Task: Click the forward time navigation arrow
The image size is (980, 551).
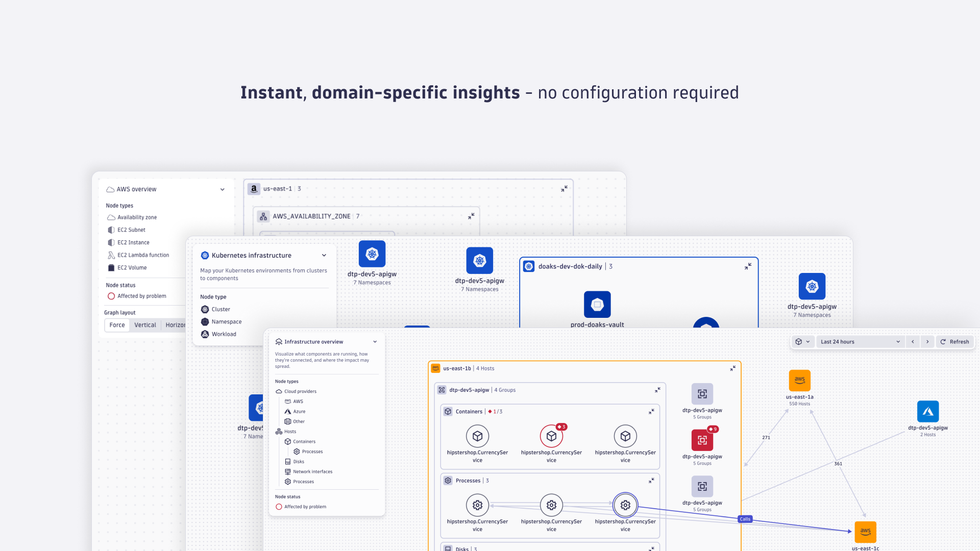Action: [x=927, y=341]
